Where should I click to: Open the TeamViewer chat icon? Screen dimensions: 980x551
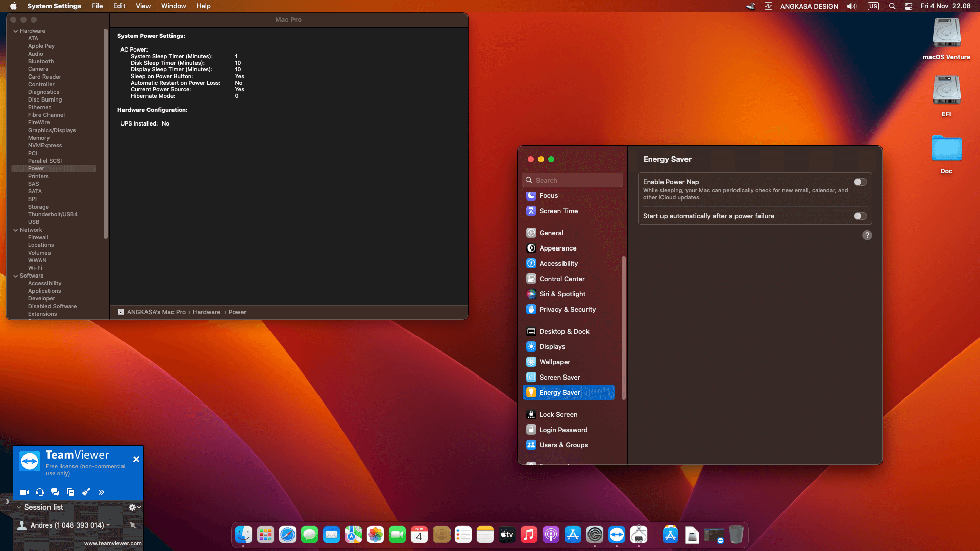(x=55, y=492)
